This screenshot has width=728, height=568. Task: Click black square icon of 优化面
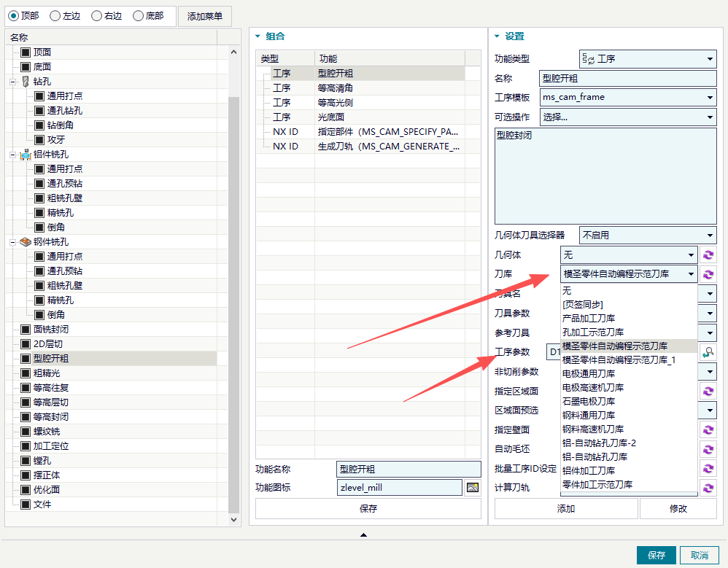[x=26, y=490]
